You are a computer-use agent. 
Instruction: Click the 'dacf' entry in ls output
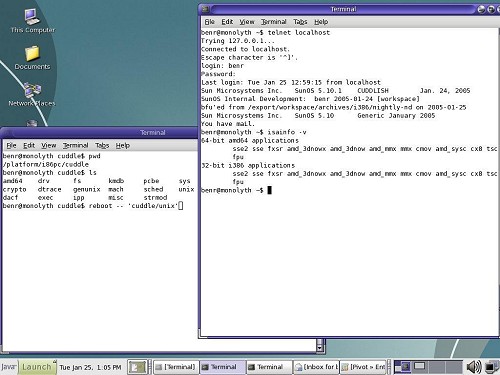pyautogui.click(x=10, y=198)
